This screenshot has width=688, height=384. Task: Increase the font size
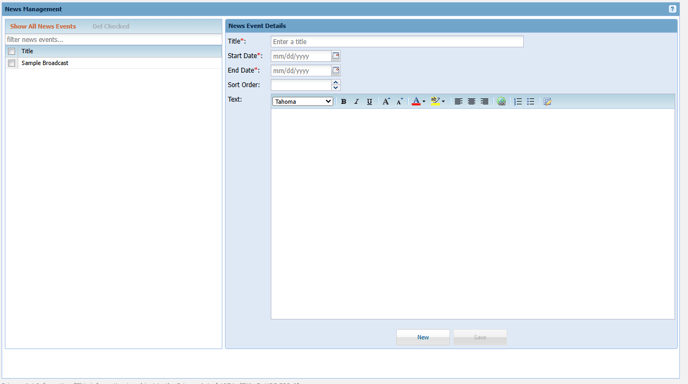386,101
